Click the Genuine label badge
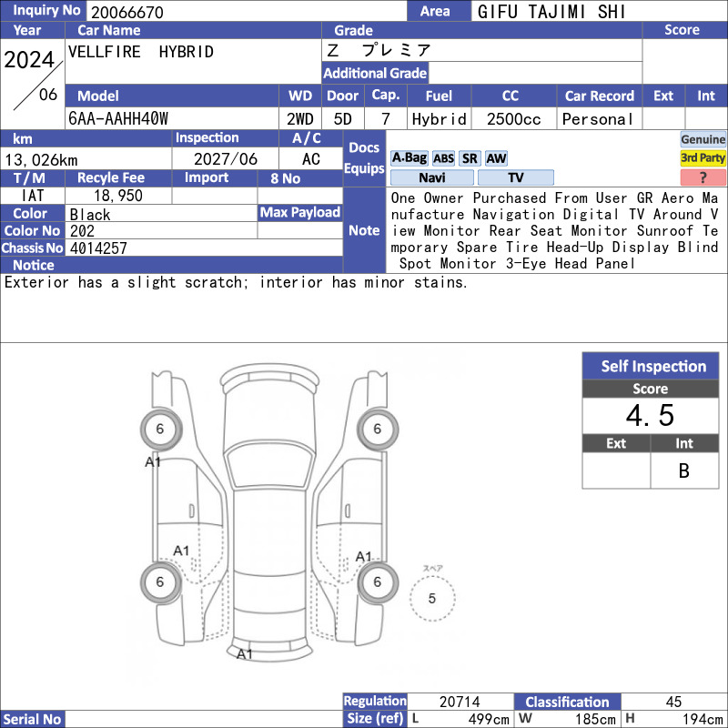 click(x=703, y=139)
